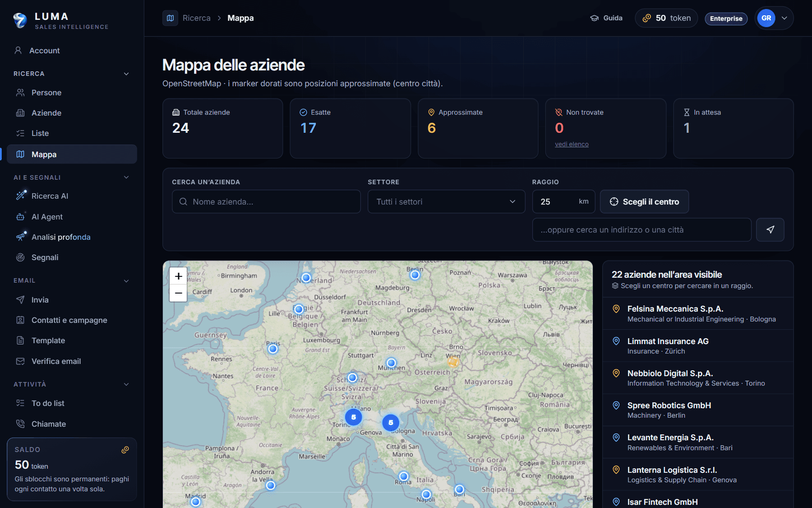Click the Saldo card coins icon
The image size is (812, 508).
tap(125, 450)
